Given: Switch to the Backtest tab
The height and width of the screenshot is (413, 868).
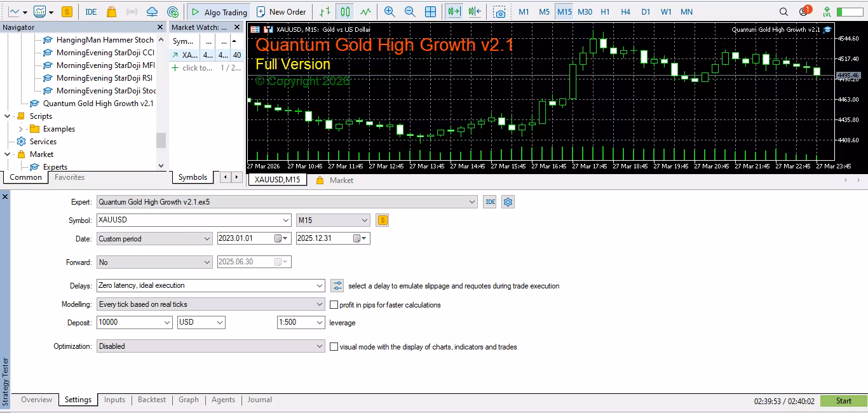Looking at the screenshot, I should click(151, 400).
